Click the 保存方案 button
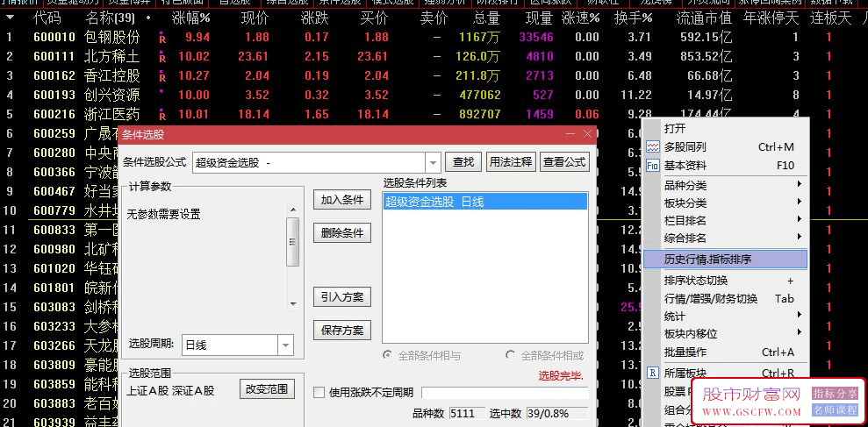 [342, 331]
